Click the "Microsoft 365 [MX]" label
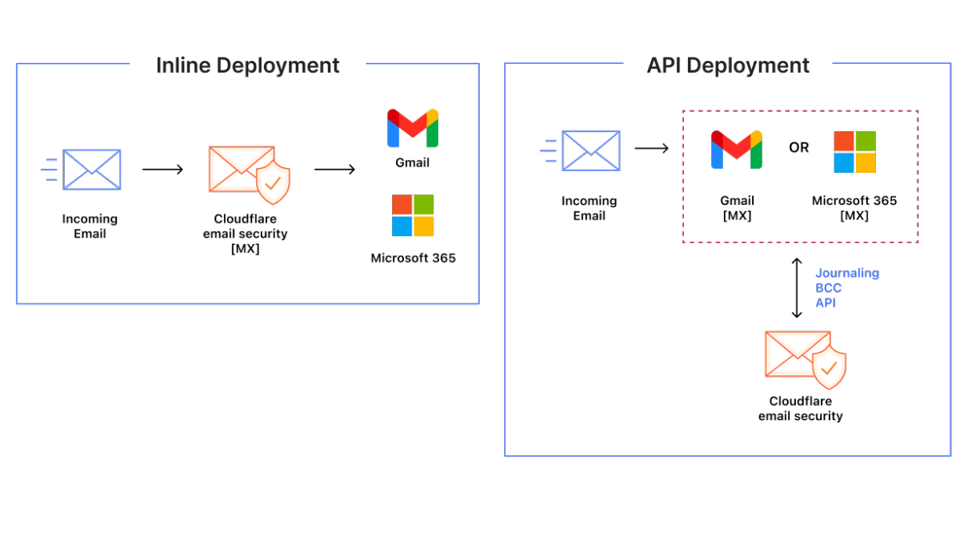This screenshot has height=560, width=960. pos(854,208)
